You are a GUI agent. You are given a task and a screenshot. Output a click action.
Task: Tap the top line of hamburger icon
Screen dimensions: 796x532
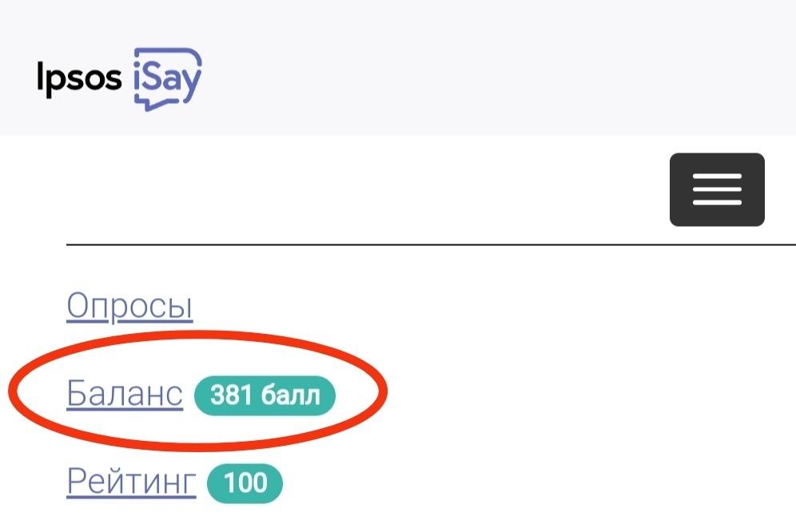[x=717, y=177]
